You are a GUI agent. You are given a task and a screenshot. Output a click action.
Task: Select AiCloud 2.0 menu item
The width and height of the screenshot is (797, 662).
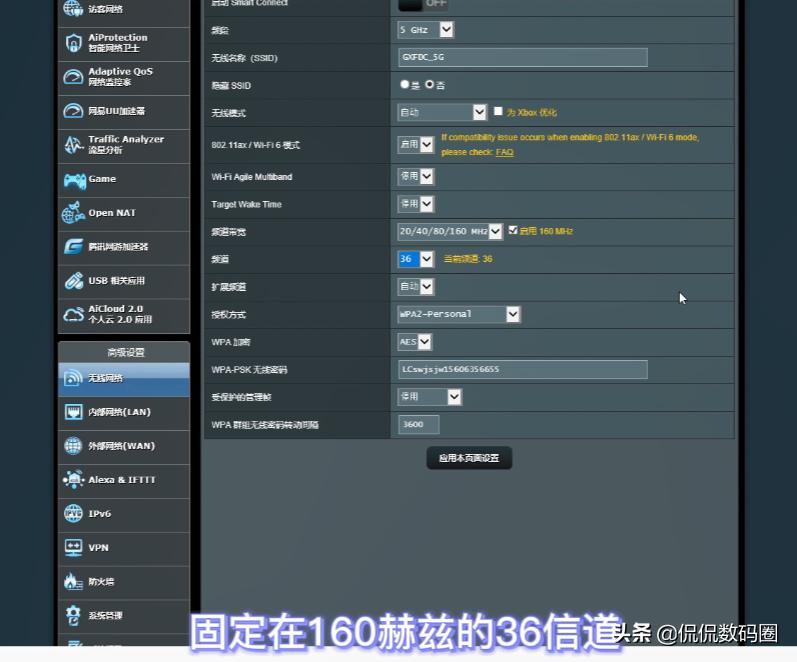coord(124,315)
